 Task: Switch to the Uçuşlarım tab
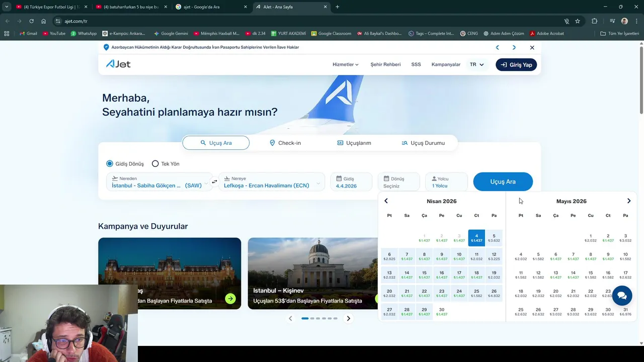(354, 143)
